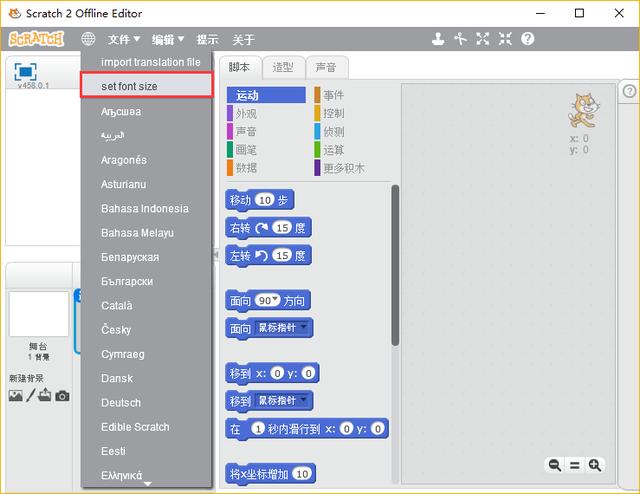Upload backdrop from file icon

click(44, 395)
